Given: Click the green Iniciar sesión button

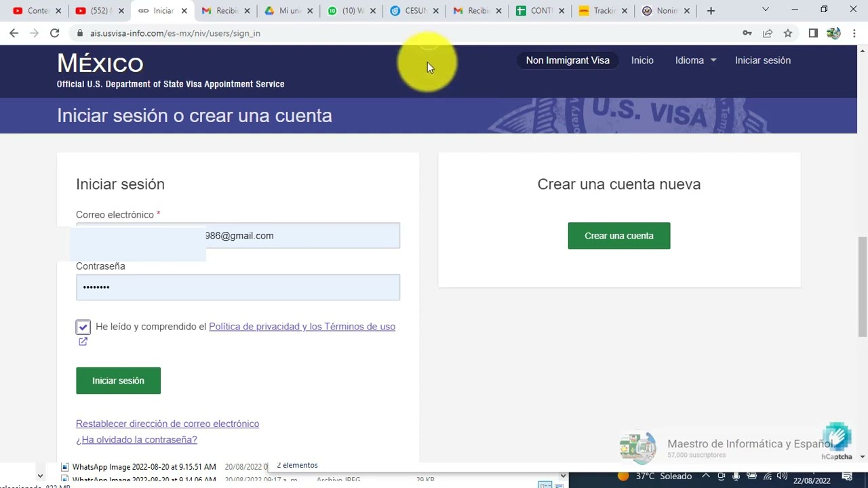Looking at the screenshot, I should (x=118, y=381).
